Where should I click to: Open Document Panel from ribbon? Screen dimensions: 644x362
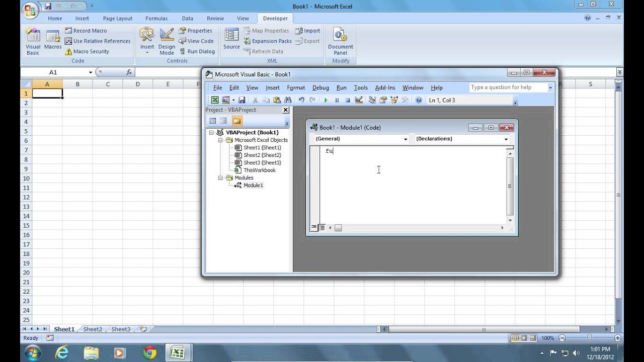tap(341, 42)
